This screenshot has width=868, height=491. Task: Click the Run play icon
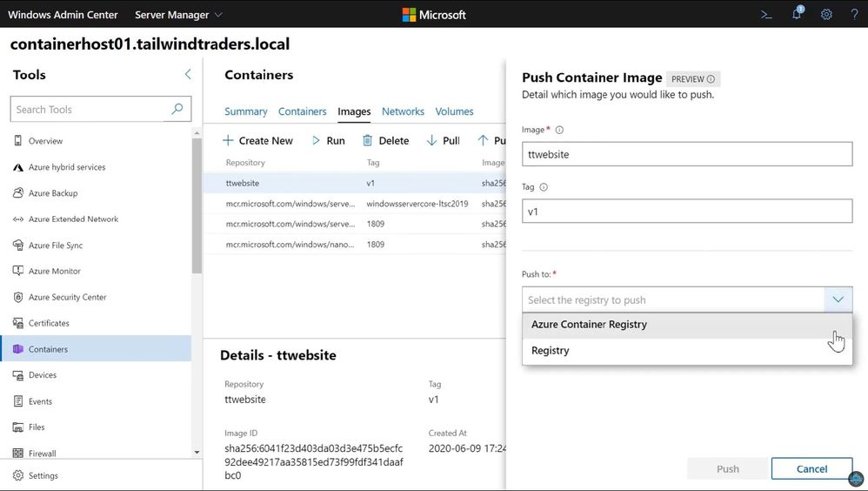[x=316, y=140]
